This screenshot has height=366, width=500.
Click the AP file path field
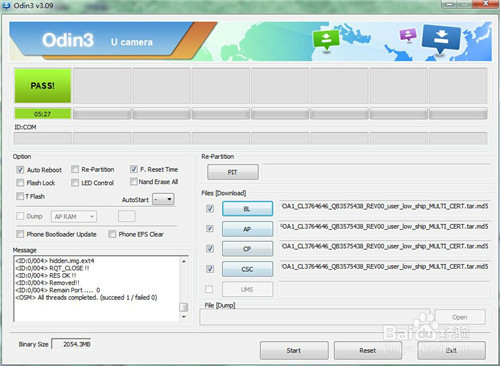(385, 227)
